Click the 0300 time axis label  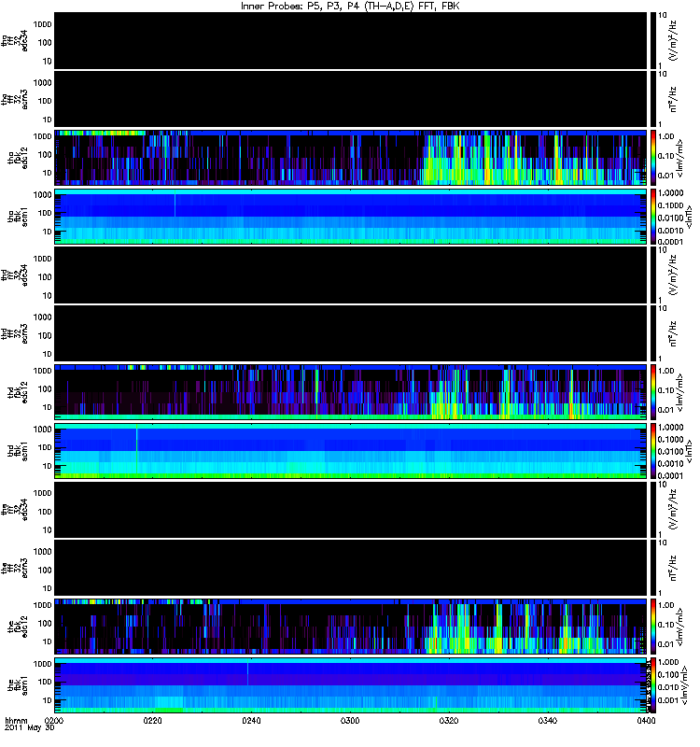point(349,720)
